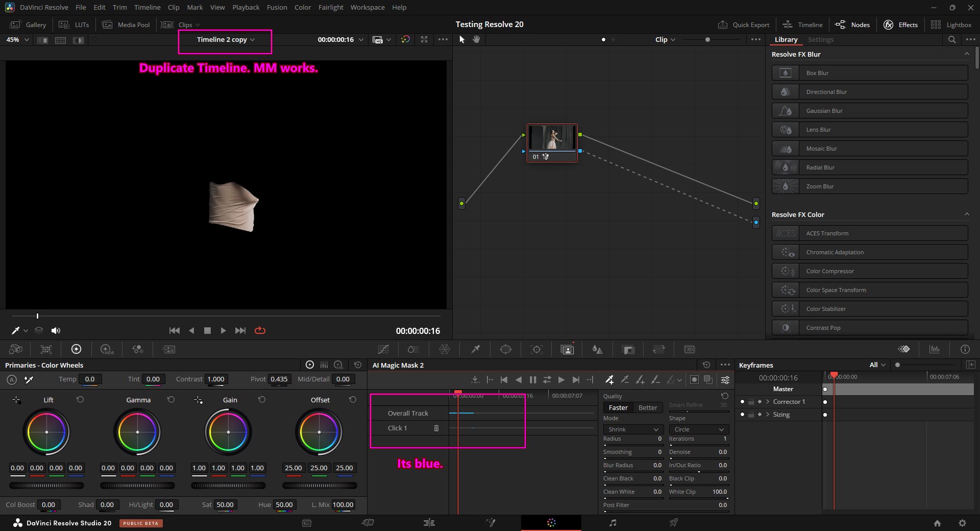Open the Scopes palette
Image resolution: width=980 pixels, height=531 pixels.
935,349
